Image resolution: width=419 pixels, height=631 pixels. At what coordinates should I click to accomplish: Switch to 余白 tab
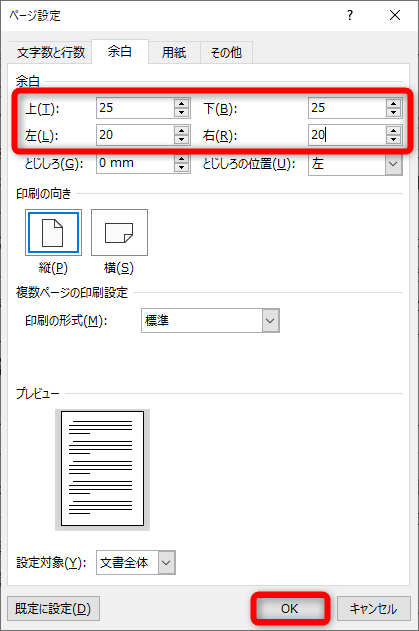click(x=120, y=52)
